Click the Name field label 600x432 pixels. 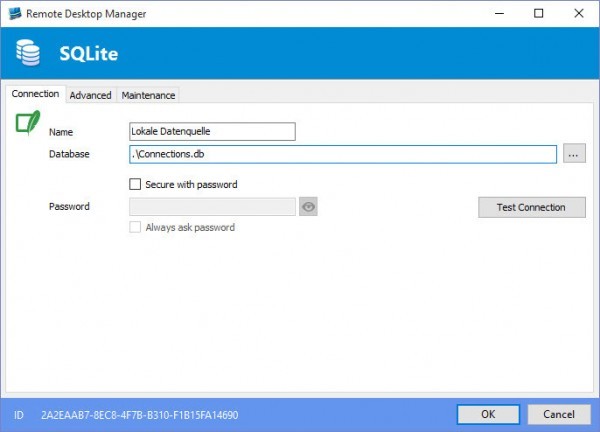[61, 132]
